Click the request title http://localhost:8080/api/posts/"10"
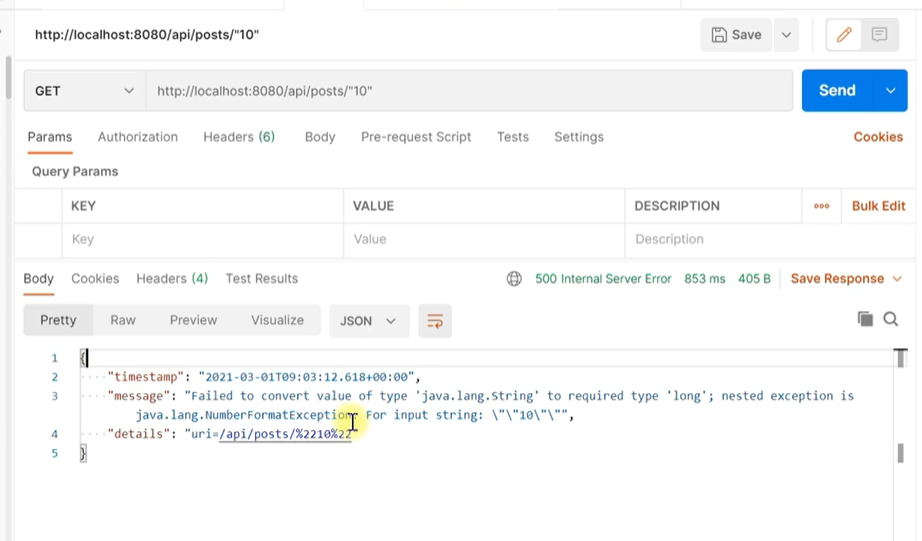Screen dimensions: 922x541 [147, 35]
